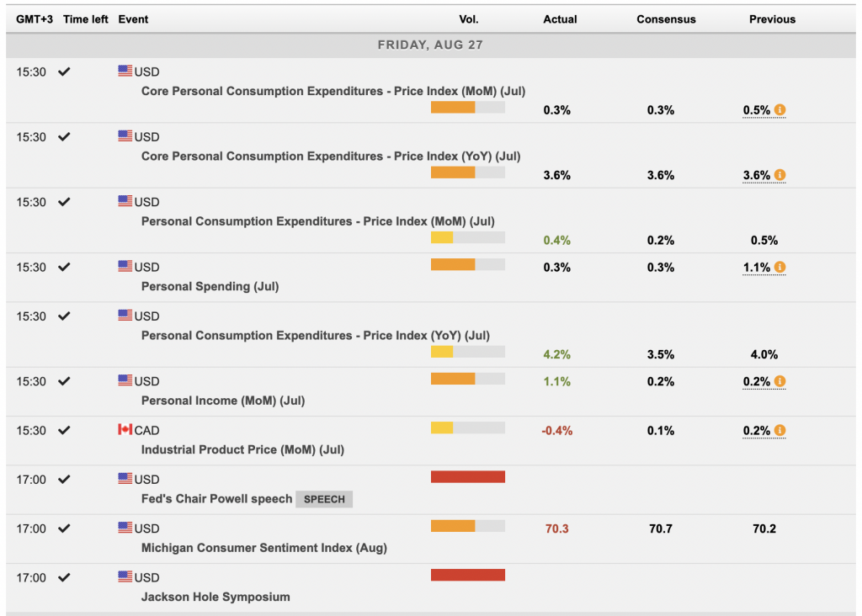Click the US flag beside Core PCE Price Index (YoY)
The height and width of the screenshot is (616, 862).
(125, 135)
